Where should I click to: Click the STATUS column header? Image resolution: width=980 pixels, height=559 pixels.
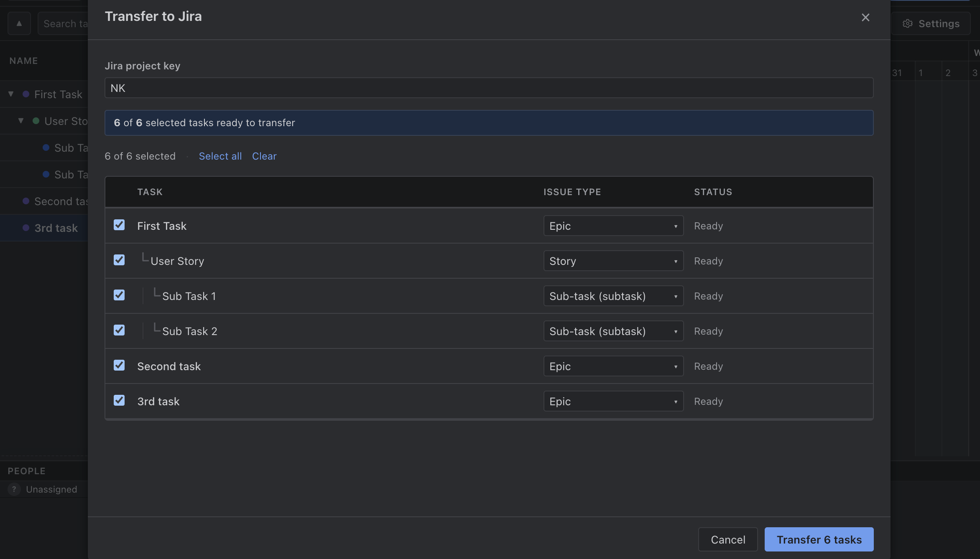tap(713, 192)
